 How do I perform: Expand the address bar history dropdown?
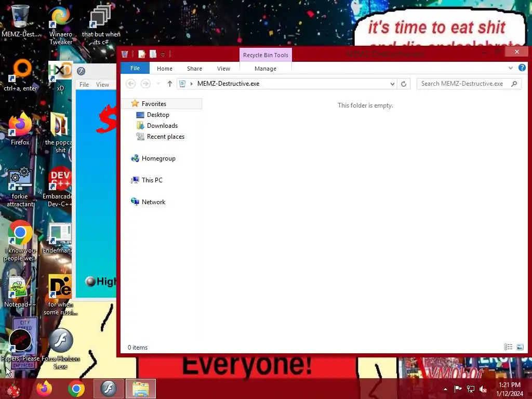(x=392, y=84)
